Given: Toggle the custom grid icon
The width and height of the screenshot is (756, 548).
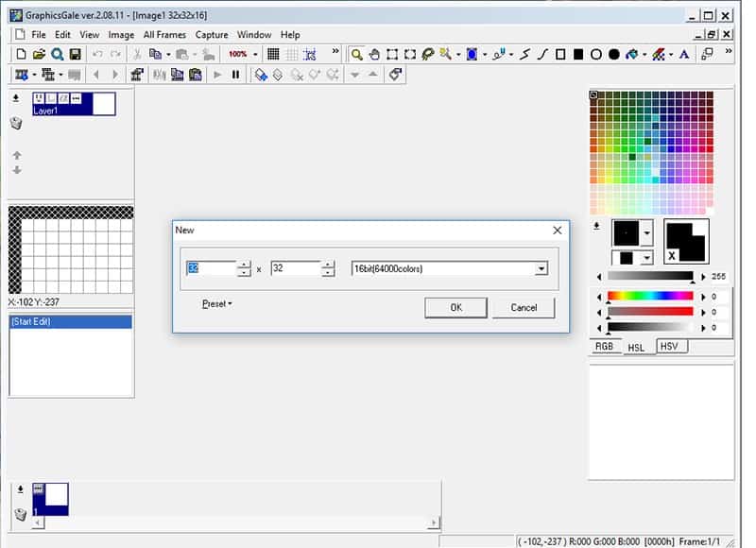Looking at the screenshot, I should (x=292, y=54).
